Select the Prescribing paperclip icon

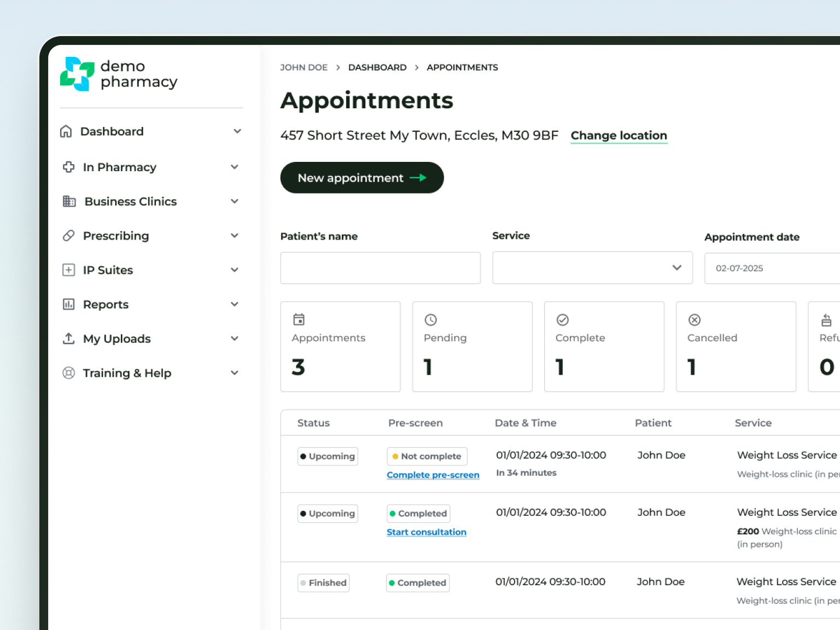[68, 236]
